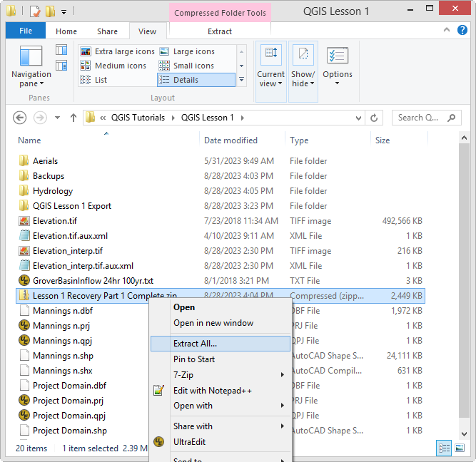This screenshot has width=476, height=462.
Task: Click the Details pane icon
Action: pyautogui.click(x=61, y=66)
